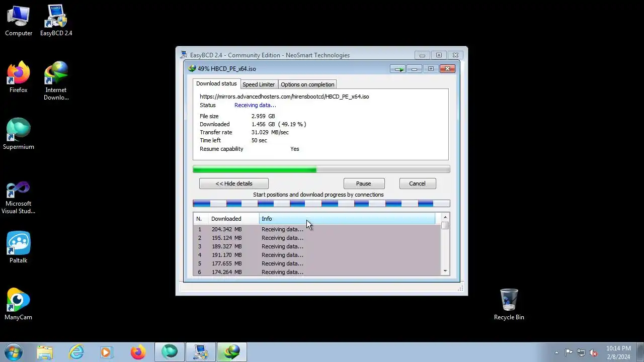Open Windows Explorer from the taskbar

[x=45, y=352]
